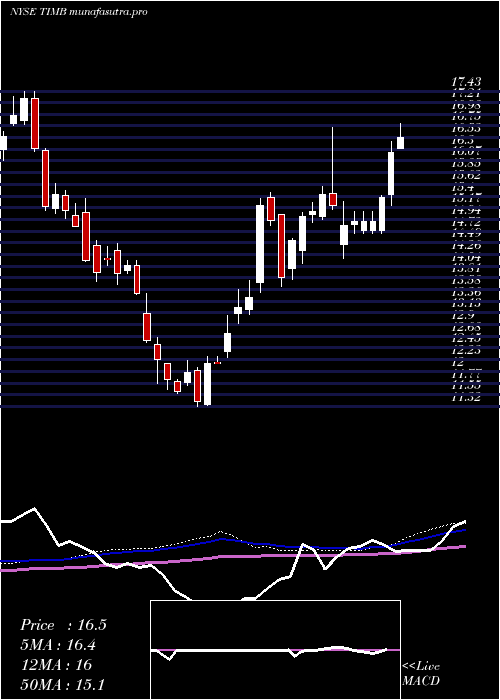Click the 12.9 price axis label

coord(462,316)
